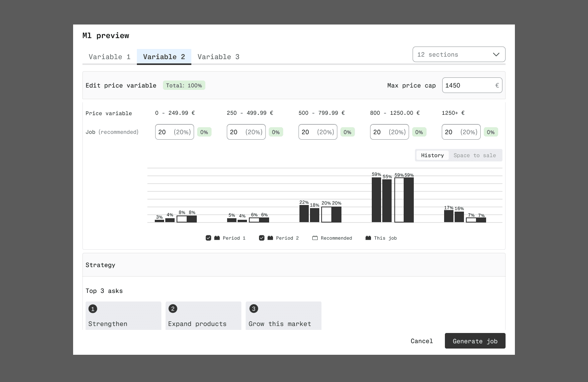
Task: Click the Period 2 legend bar icon
Action: [270, 238]
